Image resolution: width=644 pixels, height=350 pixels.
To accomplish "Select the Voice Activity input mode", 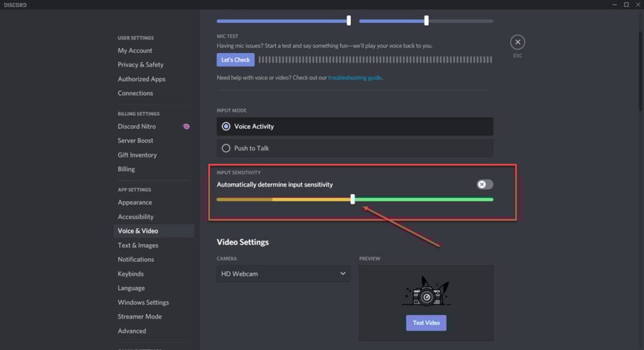I will (x=355, y=127).
